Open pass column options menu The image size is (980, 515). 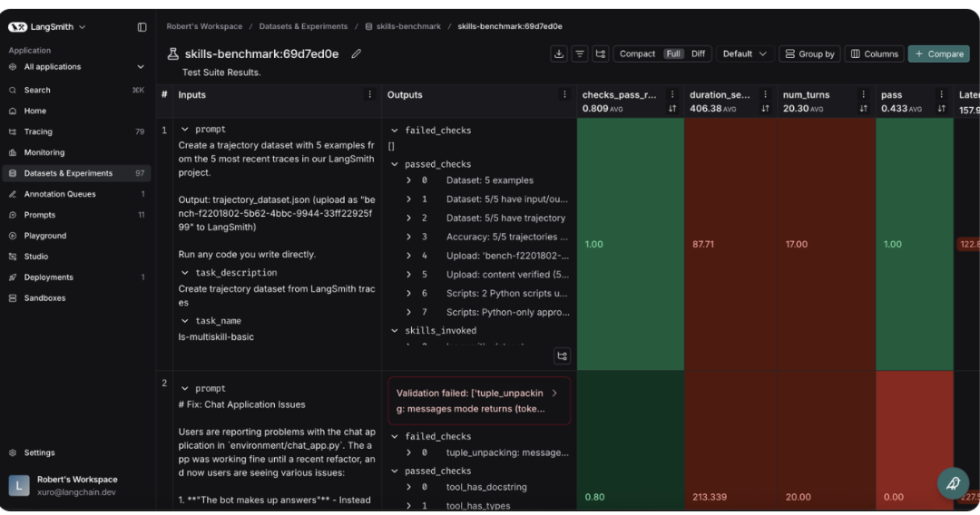(941, 94)
